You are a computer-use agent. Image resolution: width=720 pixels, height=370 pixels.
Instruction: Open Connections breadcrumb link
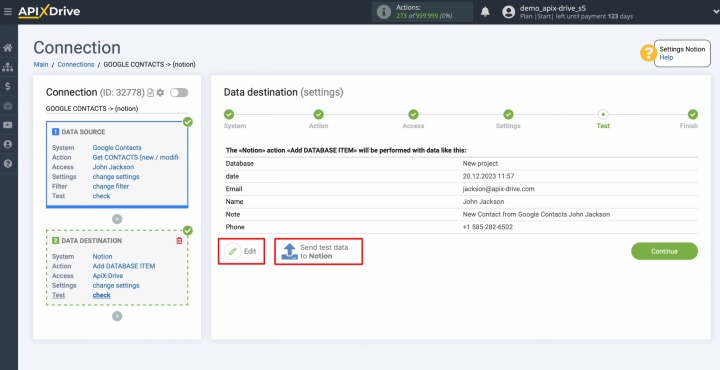[76, 65]
